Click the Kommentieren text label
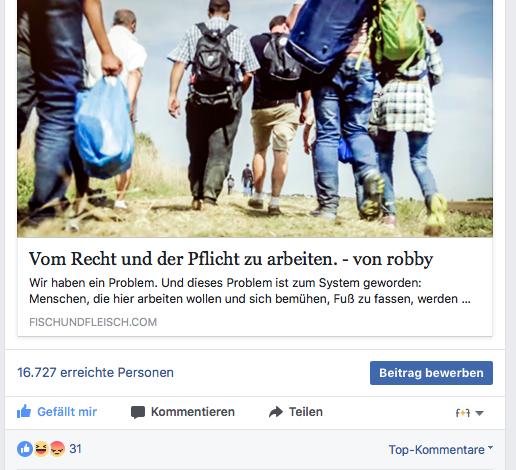Screen dimensions: 516x470 (193, 412)
